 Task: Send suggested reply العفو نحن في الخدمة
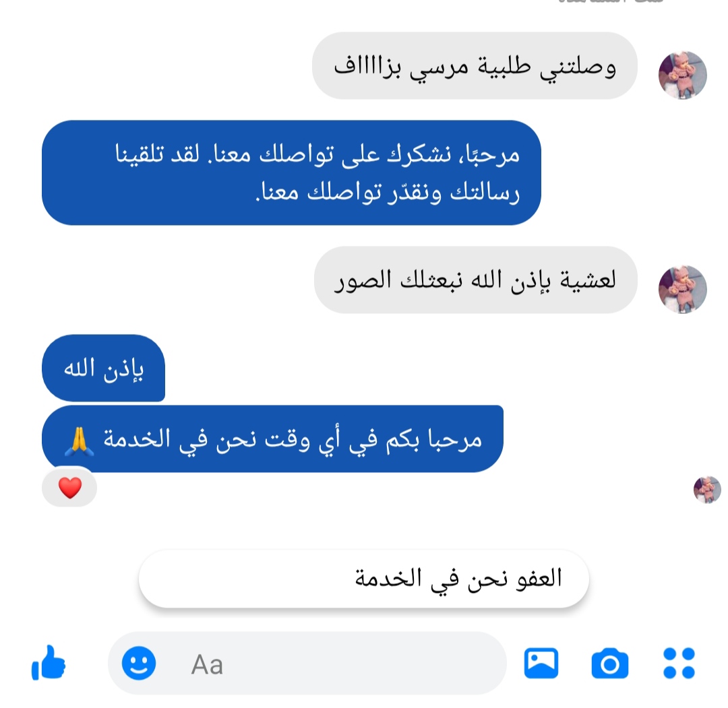363,579
